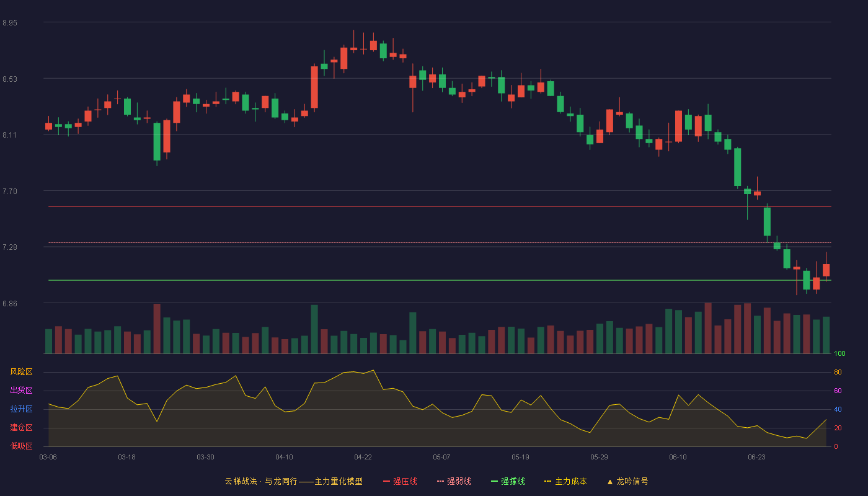Image resolution: width=868 pixels, height=496 pixels.
Task: Click the 拉升区 zone label
Action: [x=21, y=409]
